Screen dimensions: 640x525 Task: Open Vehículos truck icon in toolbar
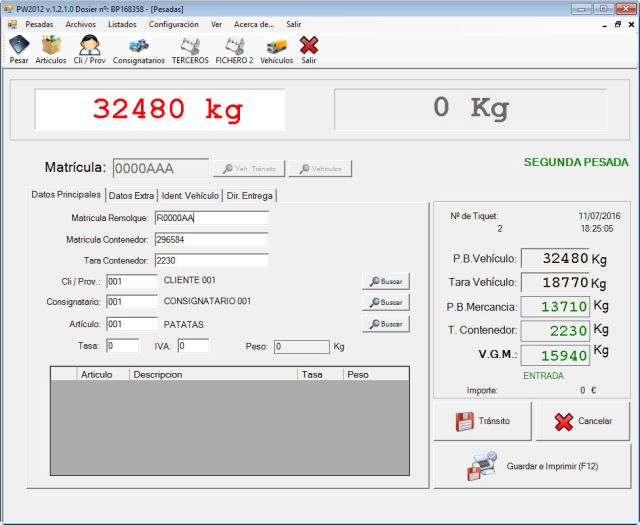[276, 49]
